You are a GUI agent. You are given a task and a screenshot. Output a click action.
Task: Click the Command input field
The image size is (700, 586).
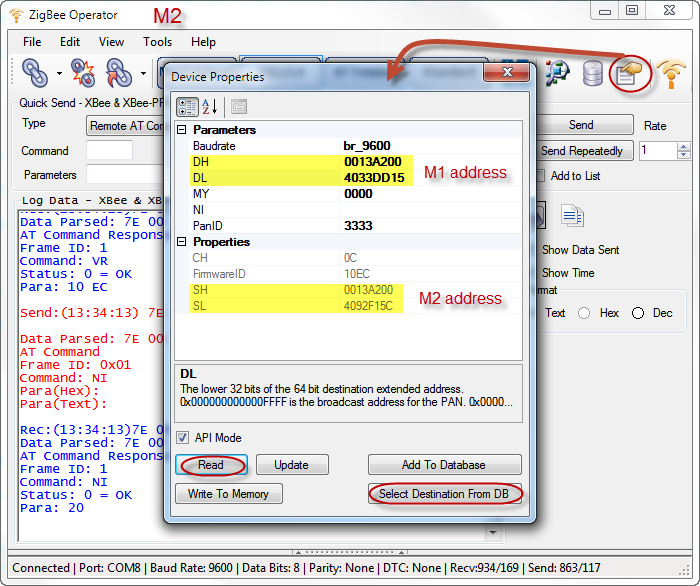109,150
